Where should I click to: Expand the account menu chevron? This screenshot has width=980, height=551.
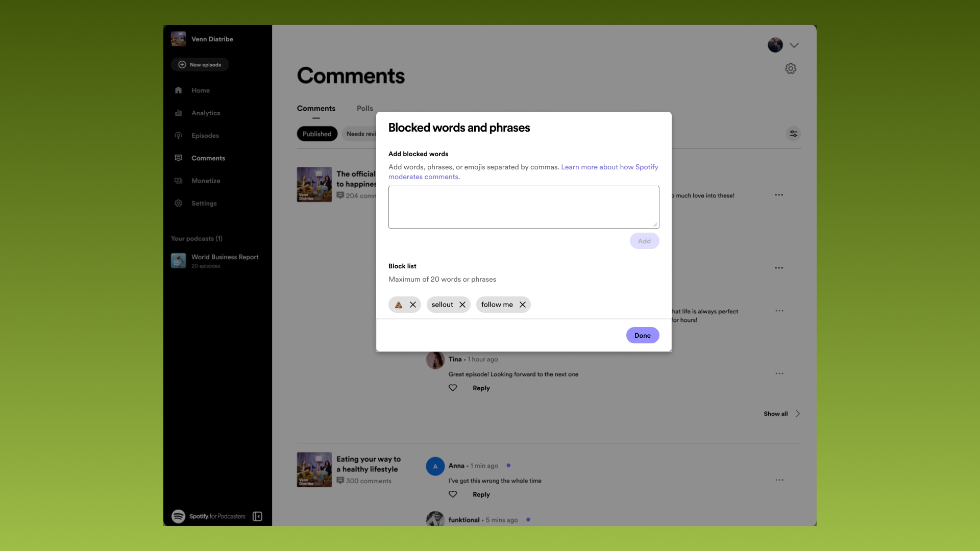(x=794, y=45)
